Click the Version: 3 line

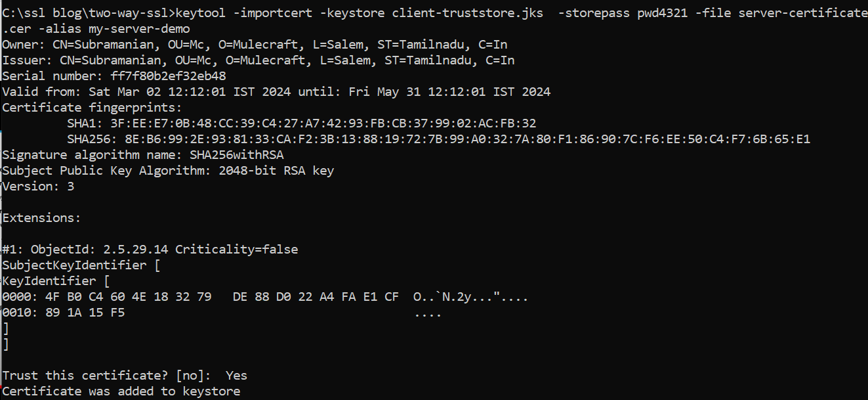[38, 187]
